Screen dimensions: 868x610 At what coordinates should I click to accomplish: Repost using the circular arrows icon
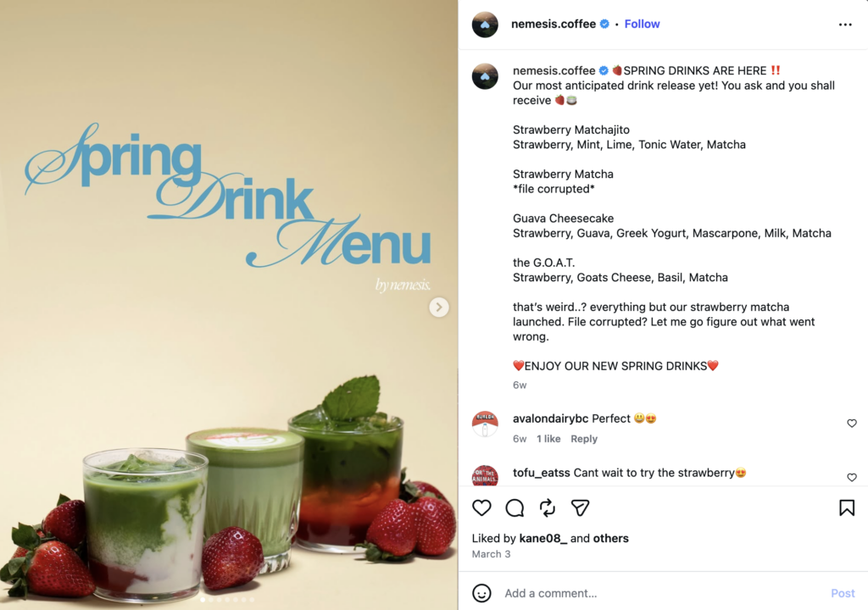[x=547, y=507]
